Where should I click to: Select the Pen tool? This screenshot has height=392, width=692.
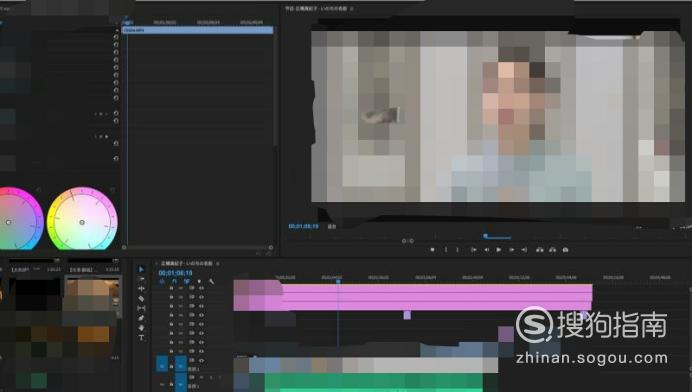pos(141,318)
